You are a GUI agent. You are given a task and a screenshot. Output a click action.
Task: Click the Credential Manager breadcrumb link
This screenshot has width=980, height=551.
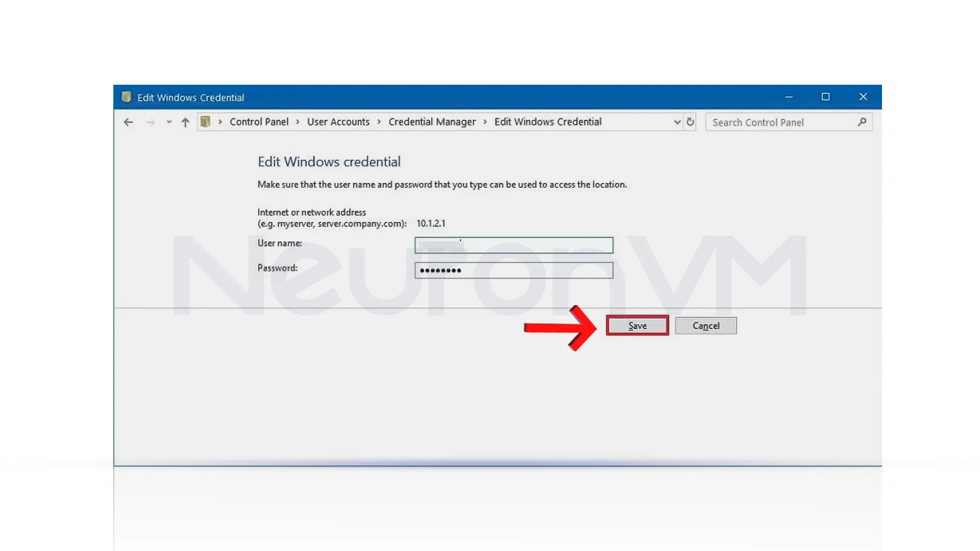pyautogui.click(x=431, y=122)
